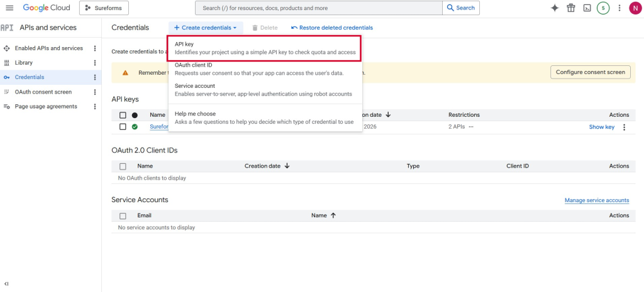Click the warning triangle icon in banner
The width and height of the screenshot is (644, 292).
pos(125,73)
